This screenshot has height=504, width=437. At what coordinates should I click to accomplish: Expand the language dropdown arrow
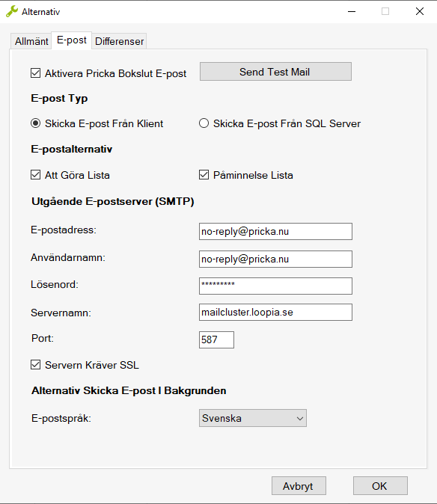click(x=300, y=419)
